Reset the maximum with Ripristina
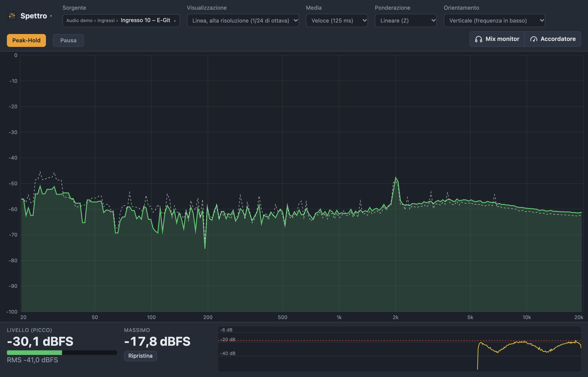 point(140,356)
